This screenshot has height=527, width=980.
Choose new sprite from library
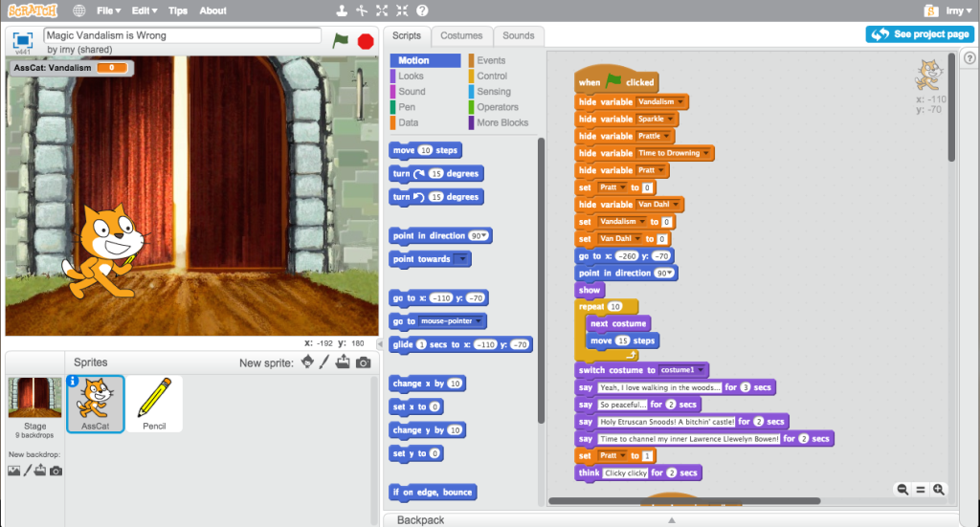coord(307,362)
